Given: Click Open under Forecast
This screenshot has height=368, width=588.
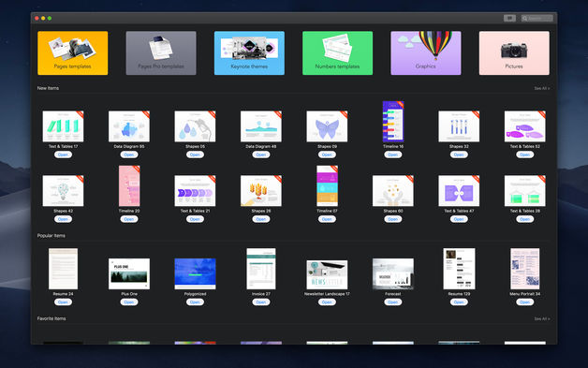Looking at the screenshot, I should [393, 302].
